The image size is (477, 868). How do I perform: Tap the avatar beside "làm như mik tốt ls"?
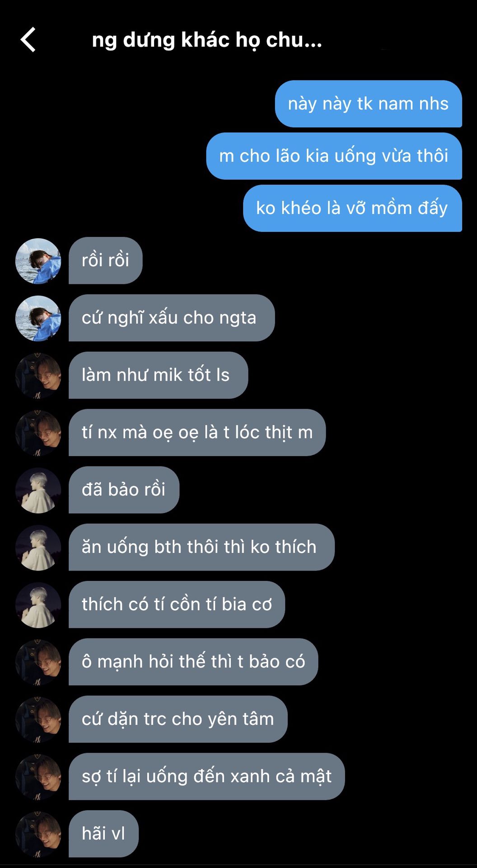[38, 376]
